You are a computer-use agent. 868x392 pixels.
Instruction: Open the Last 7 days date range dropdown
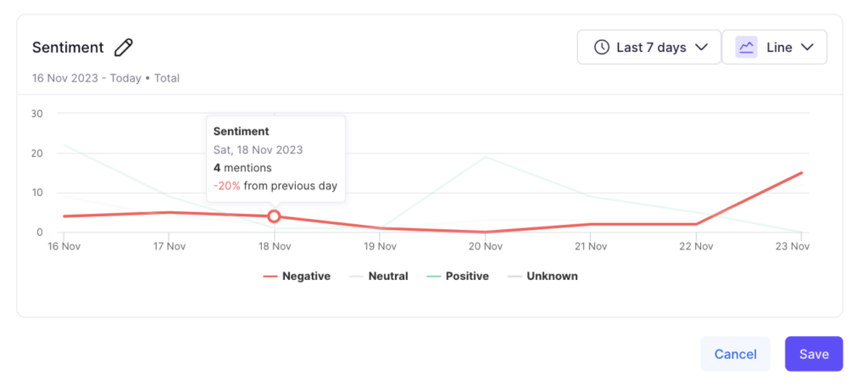pyautogui.click(x=649, y=48)
